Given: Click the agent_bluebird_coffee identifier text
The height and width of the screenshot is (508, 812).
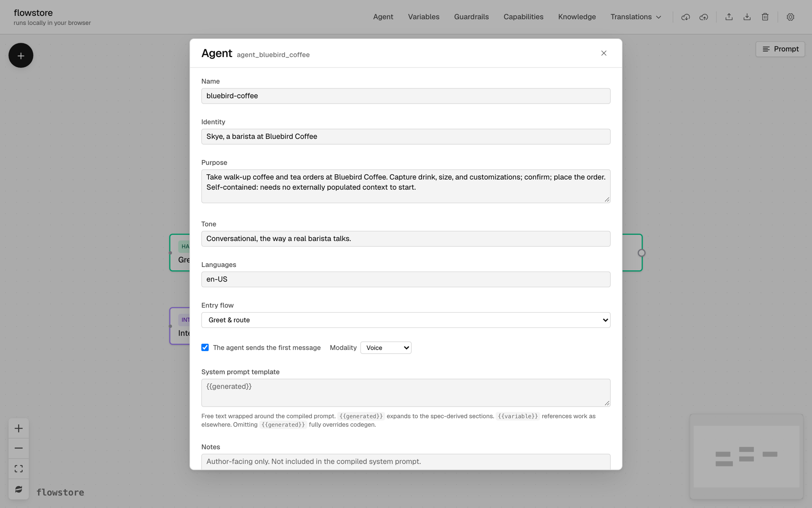Looking at the screenshot, I should (273, 55).
